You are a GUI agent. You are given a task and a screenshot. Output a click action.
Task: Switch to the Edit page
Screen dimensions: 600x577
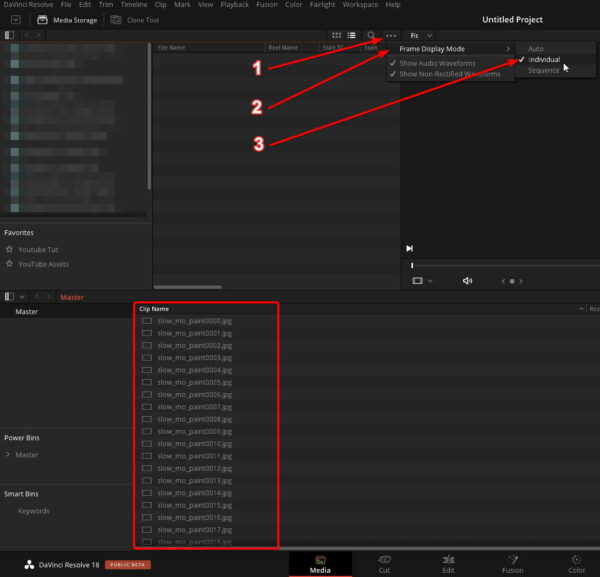[448, 564]
